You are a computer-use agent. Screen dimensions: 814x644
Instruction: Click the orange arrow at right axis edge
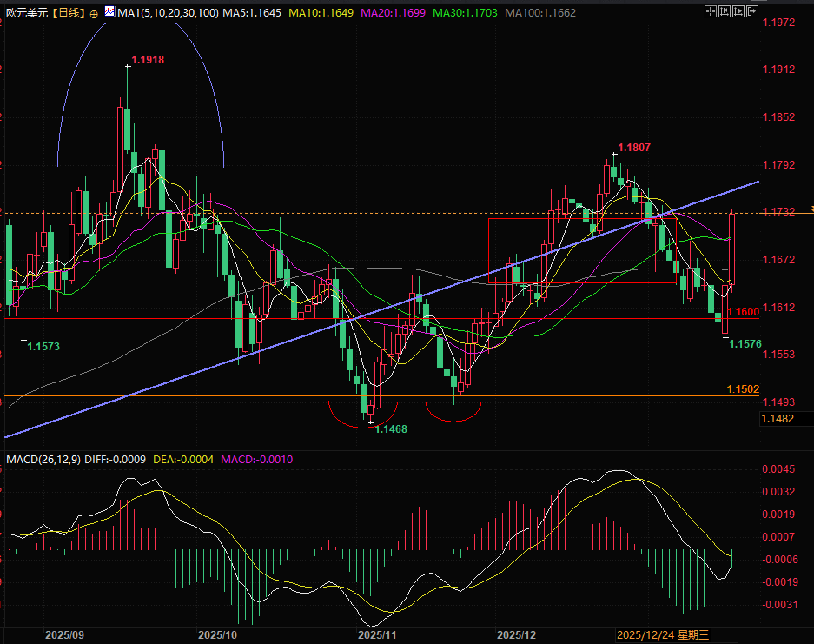point(811,209)
